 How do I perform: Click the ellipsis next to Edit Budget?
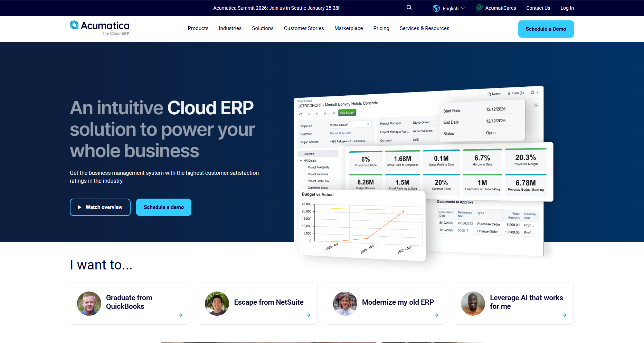pos(361,112)
